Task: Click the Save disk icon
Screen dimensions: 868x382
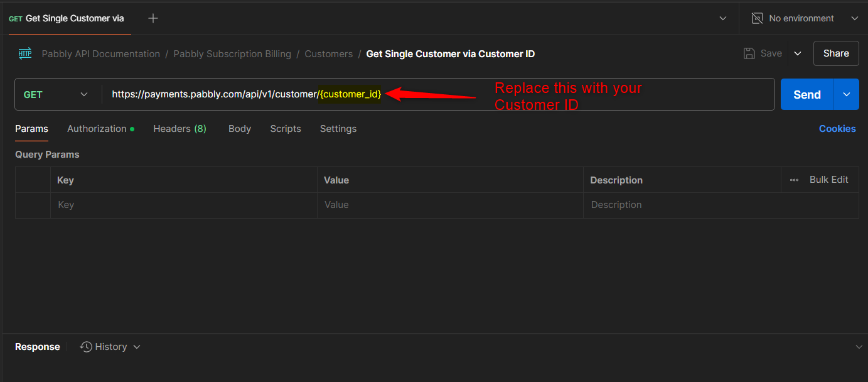Action: pos(749,53)
